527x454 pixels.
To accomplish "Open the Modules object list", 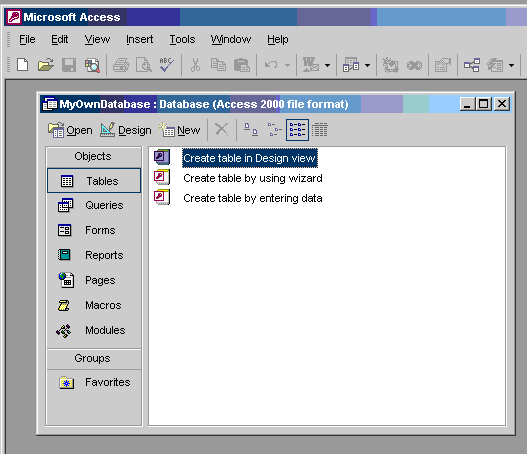I will [x=94, y=330].
